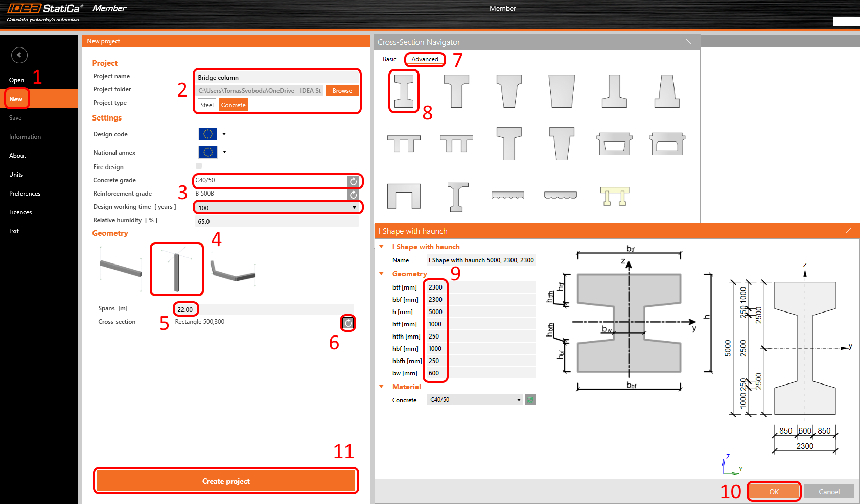This screenshot has width=860, height=504.
Task: Open Units settings in sidebar
Action: point(16,175)
